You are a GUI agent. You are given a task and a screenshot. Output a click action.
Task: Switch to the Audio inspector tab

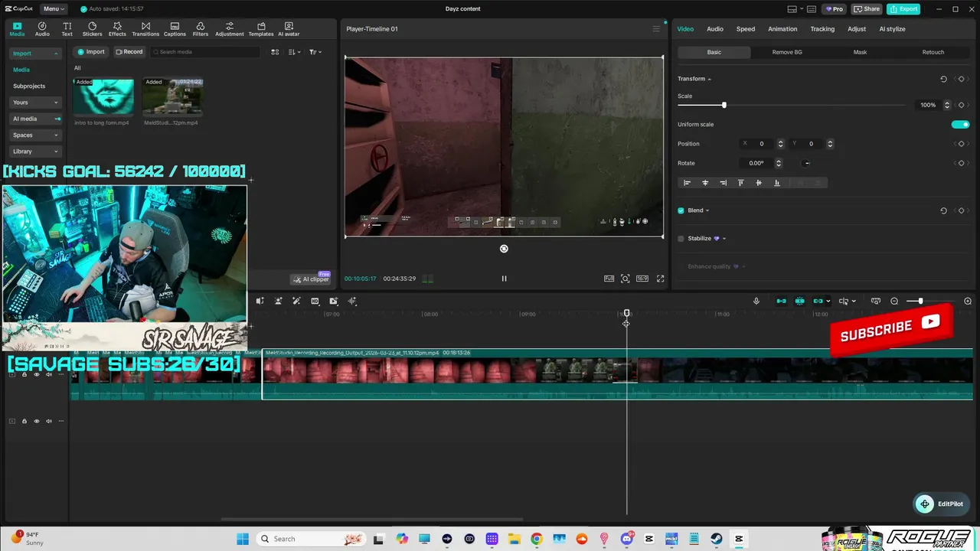tap(715, 29)
